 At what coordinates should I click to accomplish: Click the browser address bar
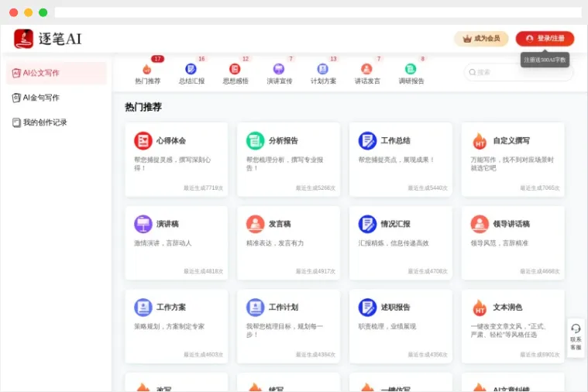318,12
